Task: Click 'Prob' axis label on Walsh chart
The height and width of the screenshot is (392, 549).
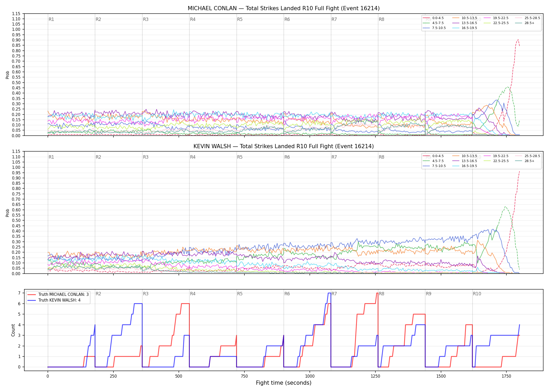Action: (8, 213)
